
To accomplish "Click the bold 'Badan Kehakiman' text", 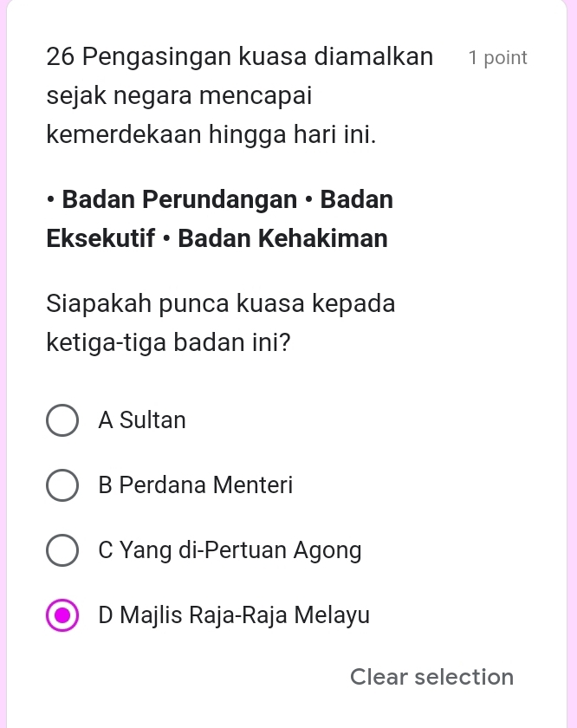I will [283, 238].
